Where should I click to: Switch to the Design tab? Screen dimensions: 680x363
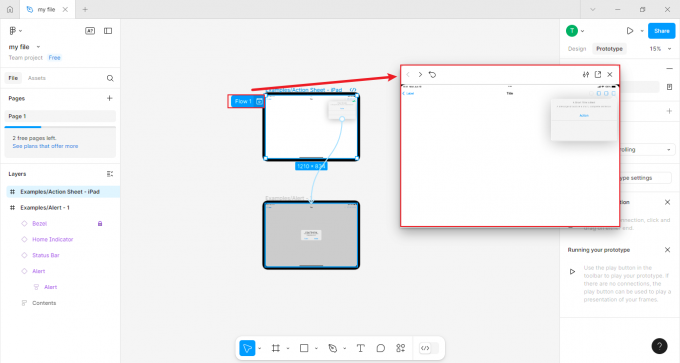pyautogui.click(x=577, y=49)
